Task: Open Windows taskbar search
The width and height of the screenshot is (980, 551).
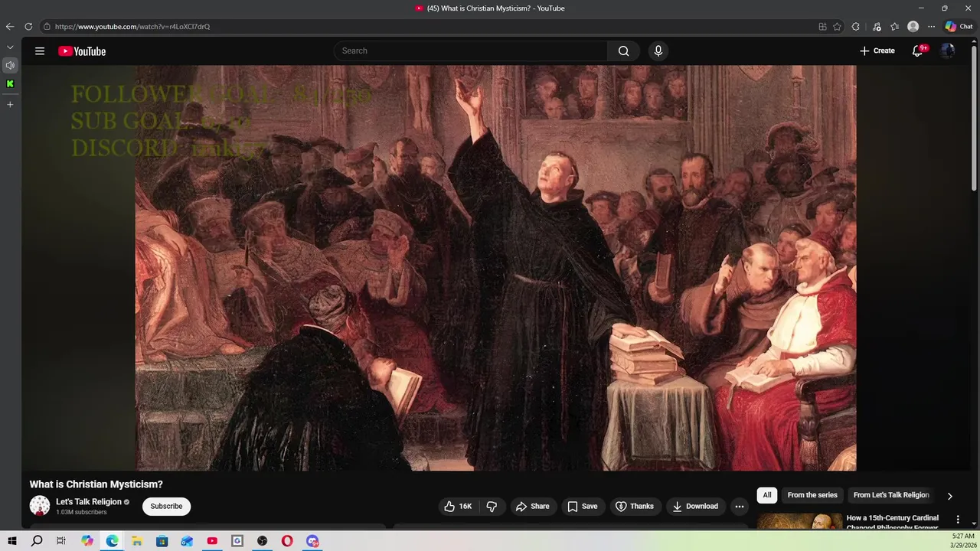Action: tap(37, 541)
